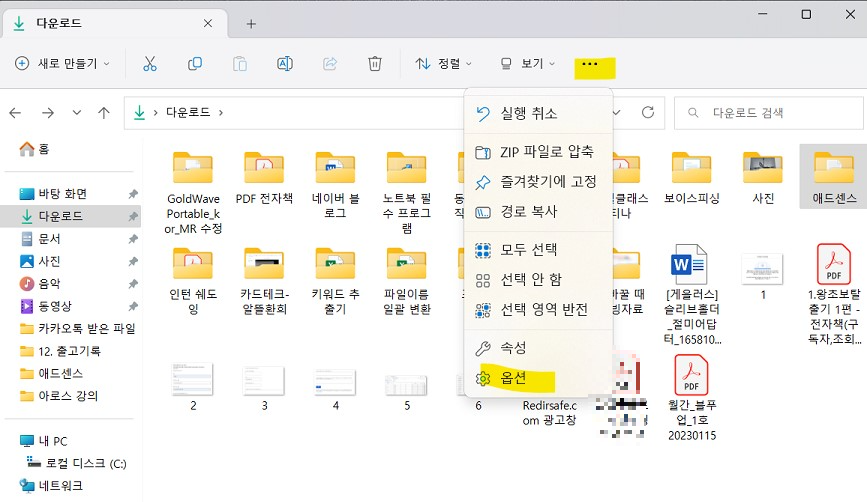Click the Delete trash can icon
This screenshot has width=867, height=502.
click(375, 64)
